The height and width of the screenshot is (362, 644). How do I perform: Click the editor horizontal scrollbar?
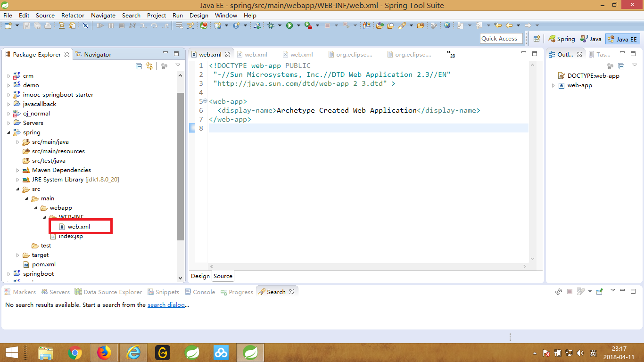[368, 266]
